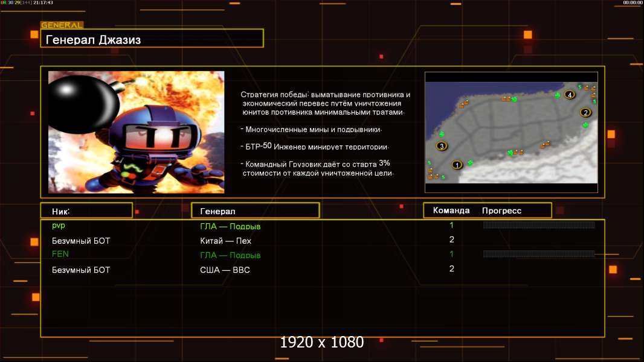Click the 'Командный Грузовик' bonus description
Screen dimensions: 644x362
[x=317, y=168]
